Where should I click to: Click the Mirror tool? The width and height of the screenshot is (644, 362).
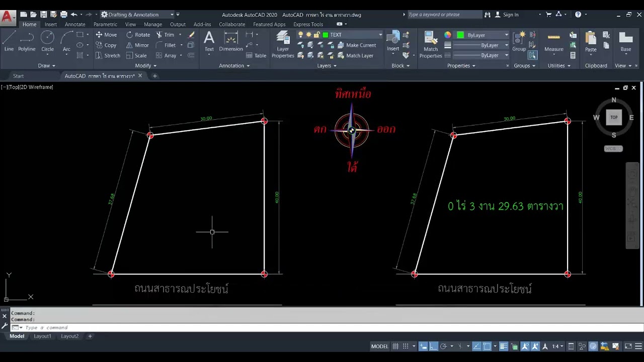tap(137, 45)
